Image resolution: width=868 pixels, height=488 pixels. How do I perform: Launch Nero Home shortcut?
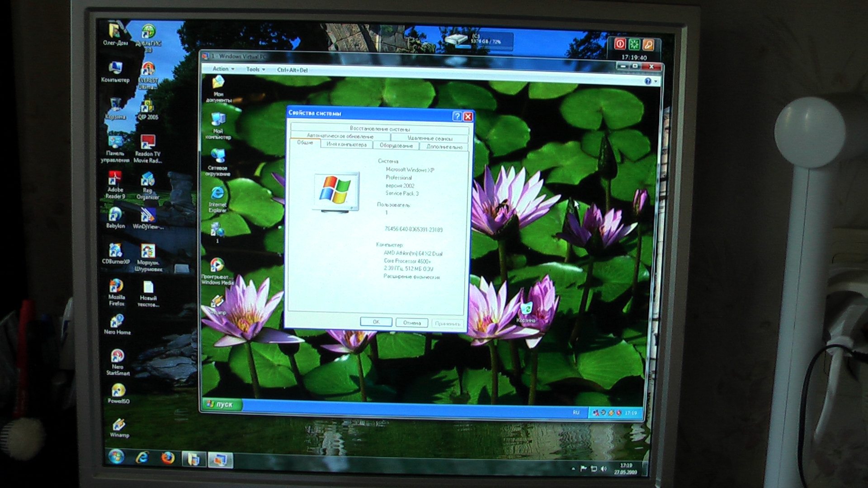click(117, 324)
